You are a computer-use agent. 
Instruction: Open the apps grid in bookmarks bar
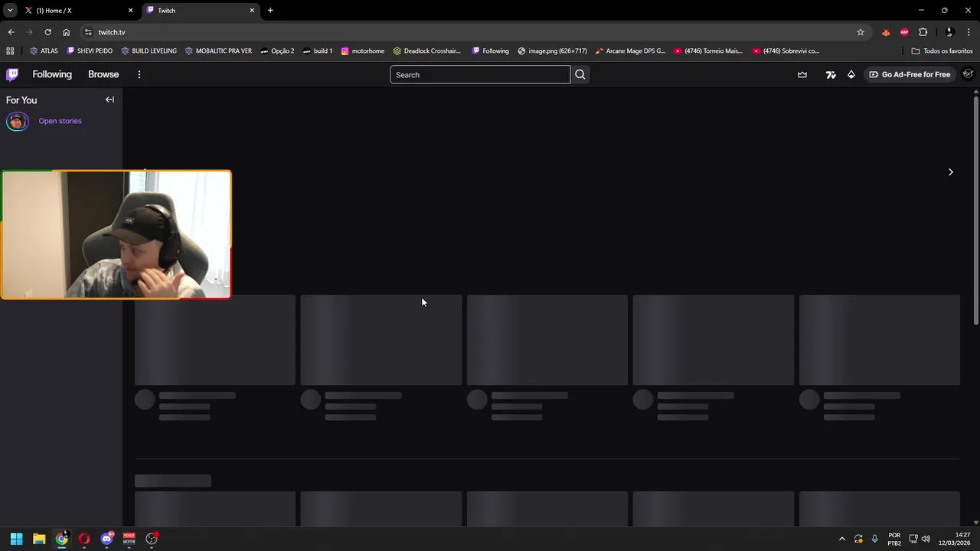point(10,51)
